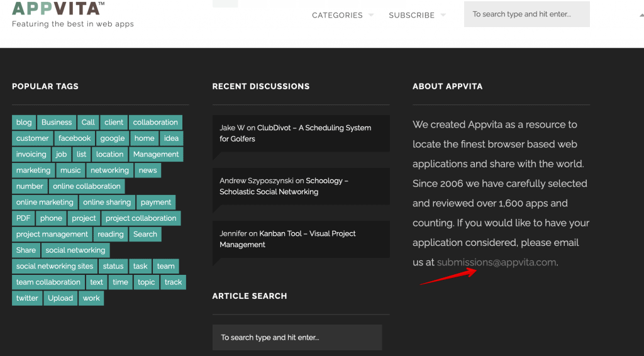Select the google tag
Screen dimensions: 644x356
[x=113, y=138]
